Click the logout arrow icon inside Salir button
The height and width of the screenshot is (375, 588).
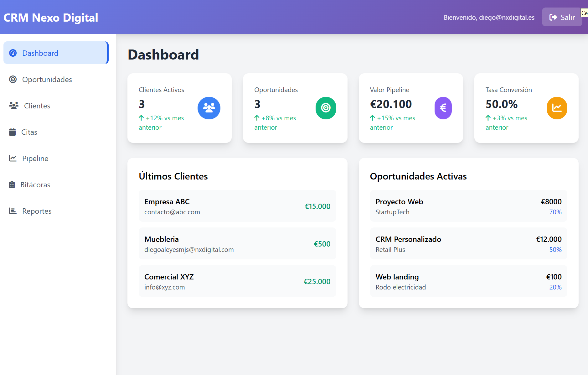click(553, 17)
